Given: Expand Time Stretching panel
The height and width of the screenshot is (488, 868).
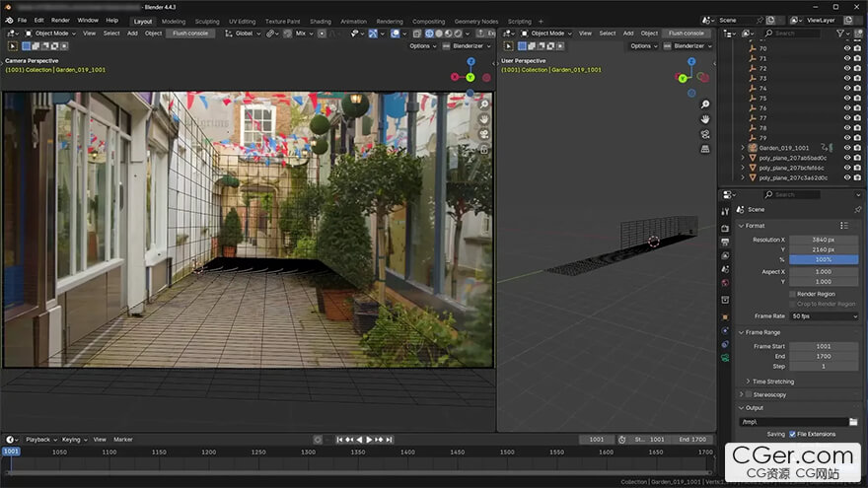Looking at the screenshot, I should pos(748,382).
